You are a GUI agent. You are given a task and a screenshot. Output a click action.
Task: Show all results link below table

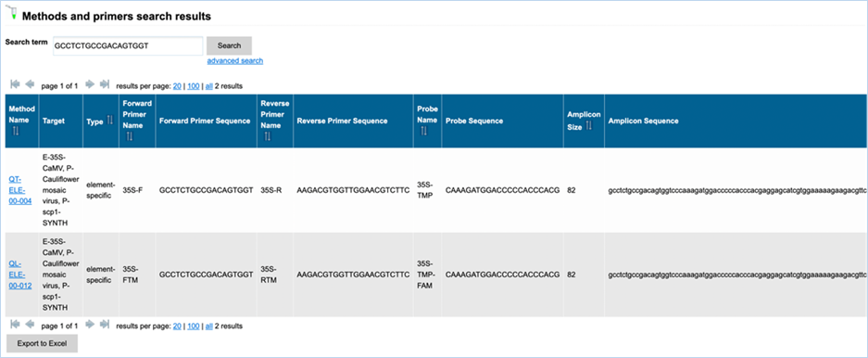pos(208,326)
